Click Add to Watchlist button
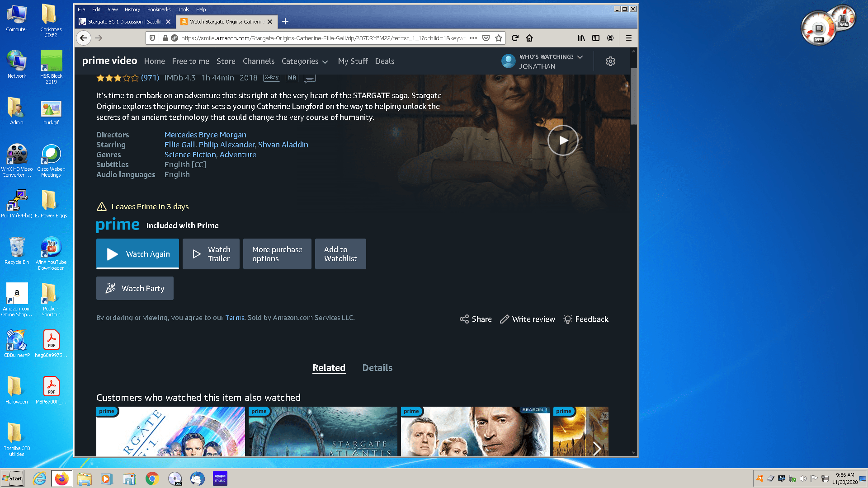868x488 pixels. click(340, 254)
